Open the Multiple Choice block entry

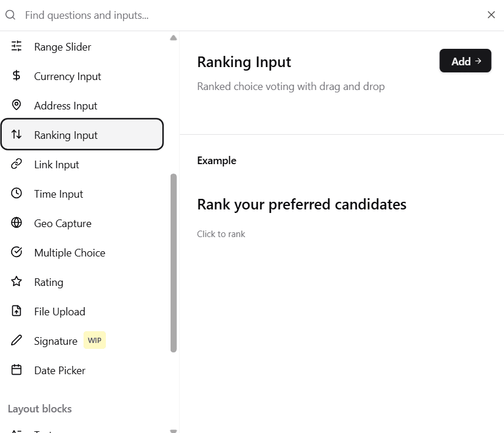point(71,252)
